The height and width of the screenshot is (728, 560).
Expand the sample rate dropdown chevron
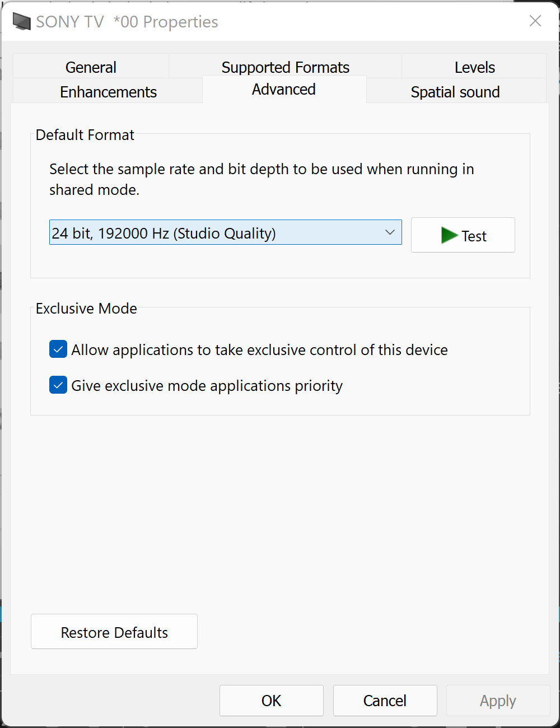point(390,232)
